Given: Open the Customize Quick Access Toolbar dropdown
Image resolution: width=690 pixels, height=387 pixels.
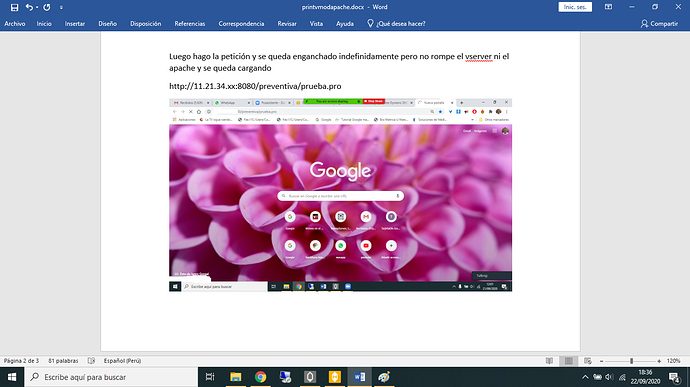Looking at the screenshot, I should [61, 7].
